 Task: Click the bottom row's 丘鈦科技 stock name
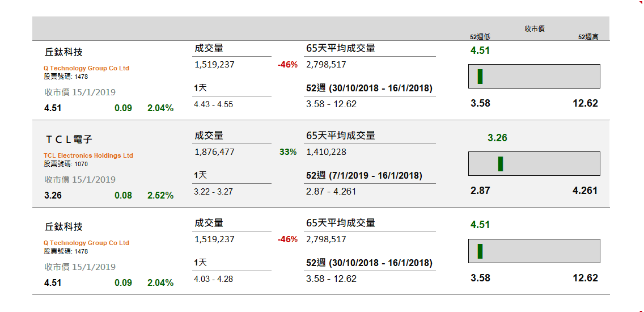pos(63,226)
